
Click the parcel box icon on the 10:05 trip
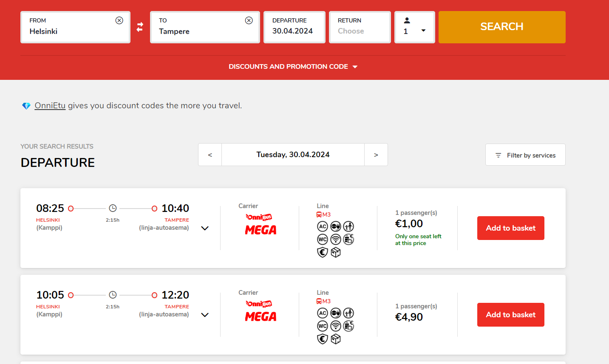click(336, 339)
